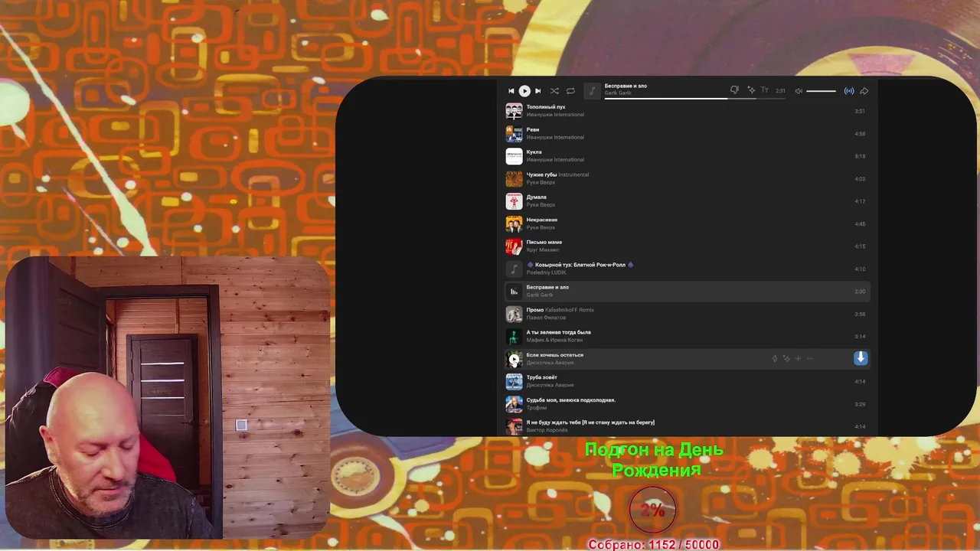Play Кукла via its cover
Viewport: 980px width, 551px height.
(514, 156)
